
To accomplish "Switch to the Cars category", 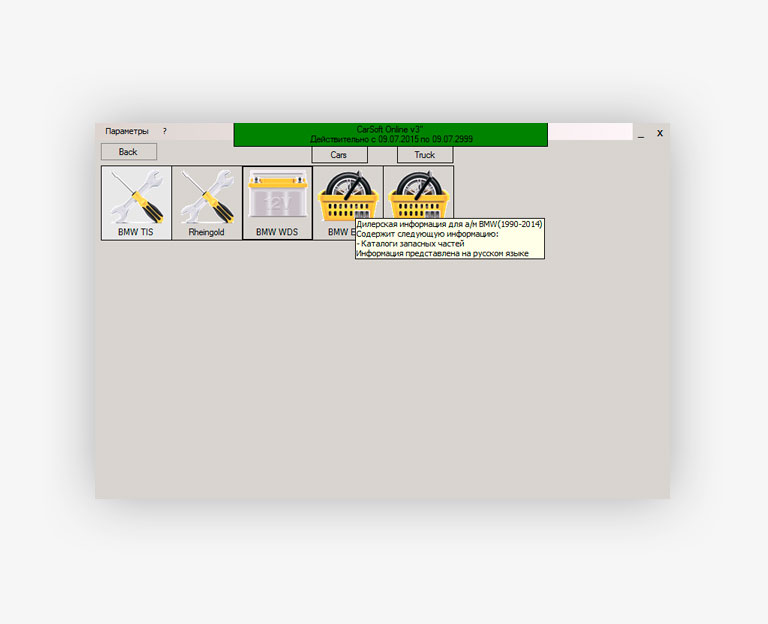I will click(x=339, y=155).
